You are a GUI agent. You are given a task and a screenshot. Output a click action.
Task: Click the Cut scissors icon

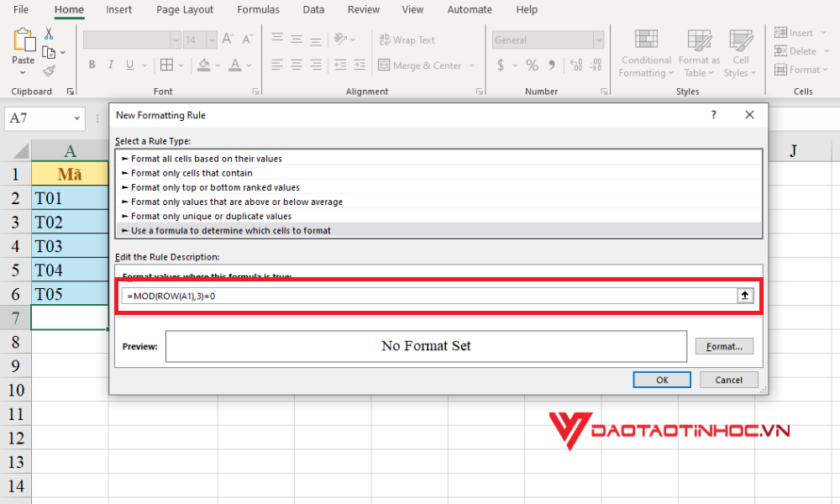(x=49, y=34)
